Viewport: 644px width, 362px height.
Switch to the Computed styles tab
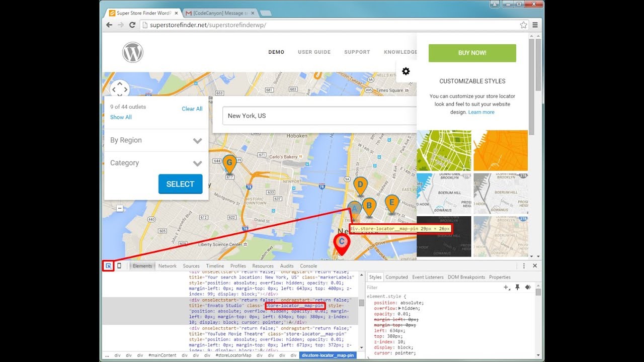pos(397,277)
